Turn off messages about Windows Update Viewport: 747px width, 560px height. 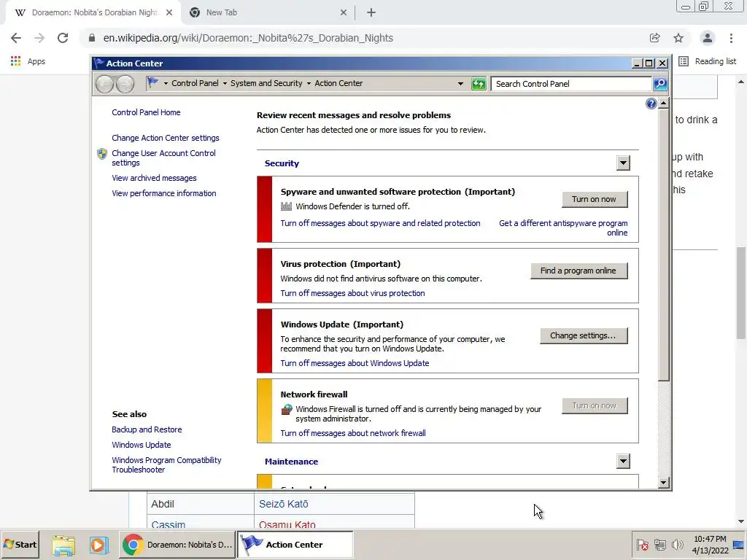pyautogui.click(x=355, y=363)
